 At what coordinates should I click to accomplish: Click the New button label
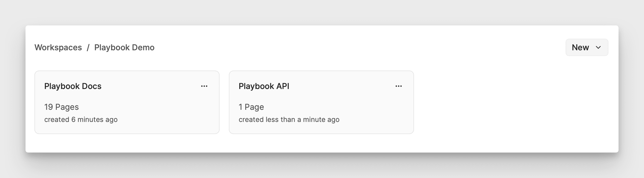click(x=580, y=47)
